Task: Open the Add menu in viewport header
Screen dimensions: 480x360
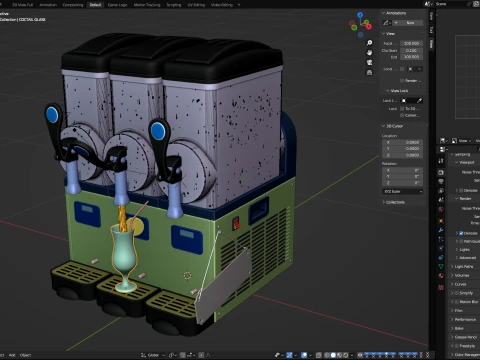Action: (x=12, y=355)
